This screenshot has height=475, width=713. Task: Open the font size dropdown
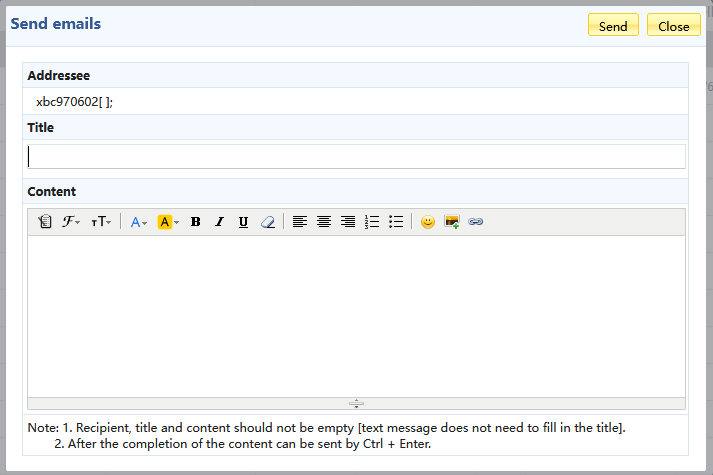pyautogui.click(x=101, y=222)
